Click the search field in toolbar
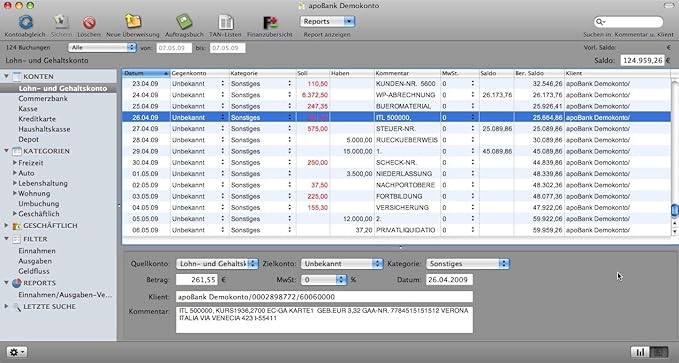This screenshot has width=679, height=363. point(628,22)
